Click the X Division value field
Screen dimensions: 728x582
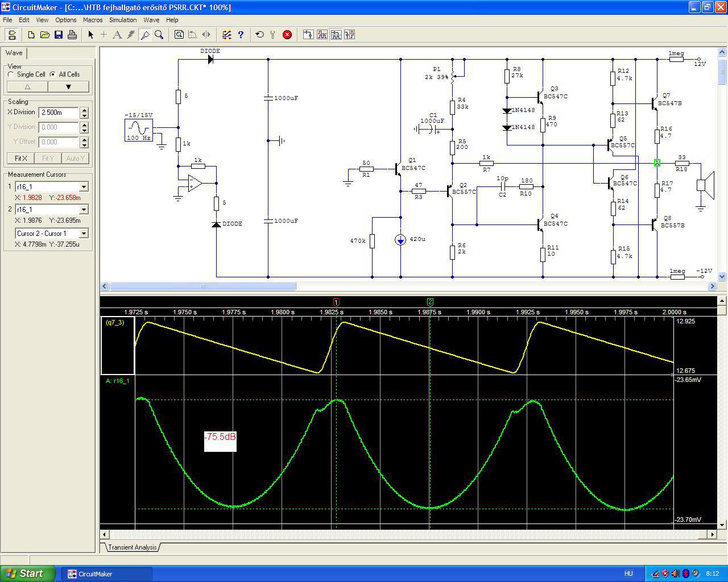[x=59, y=113]
